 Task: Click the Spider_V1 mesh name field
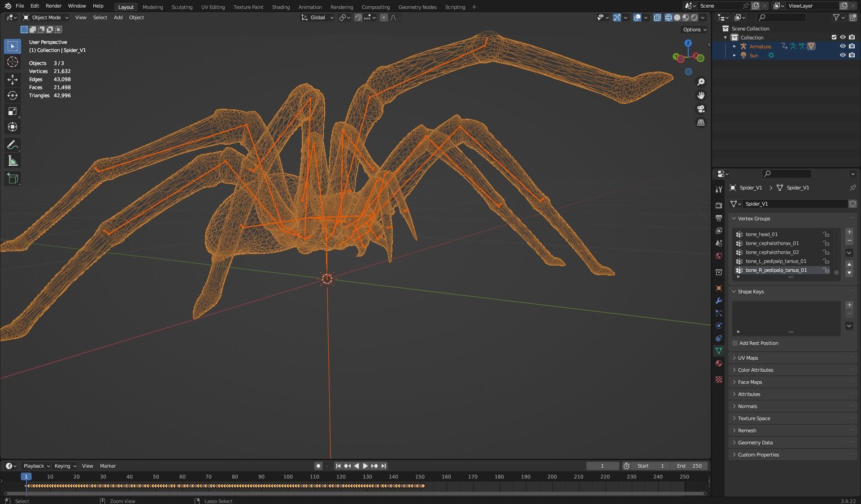(795, 204)
